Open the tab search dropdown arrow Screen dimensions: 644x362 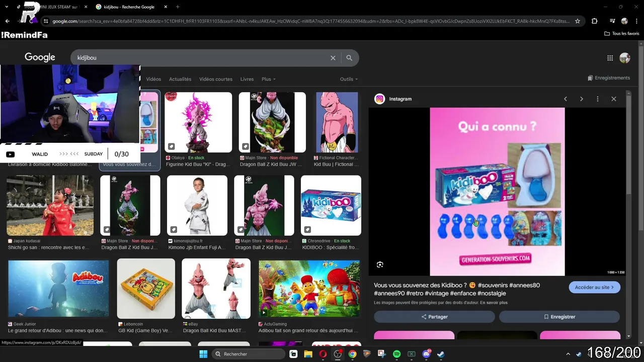(x=6, y=7)
